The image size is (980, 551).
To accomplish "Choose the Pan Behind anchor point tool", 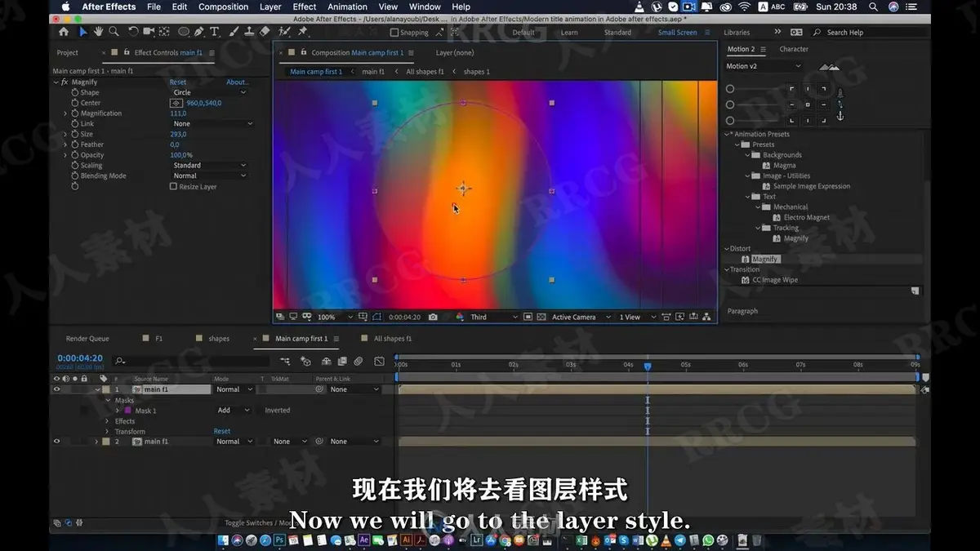I will [x=164, y=32].
